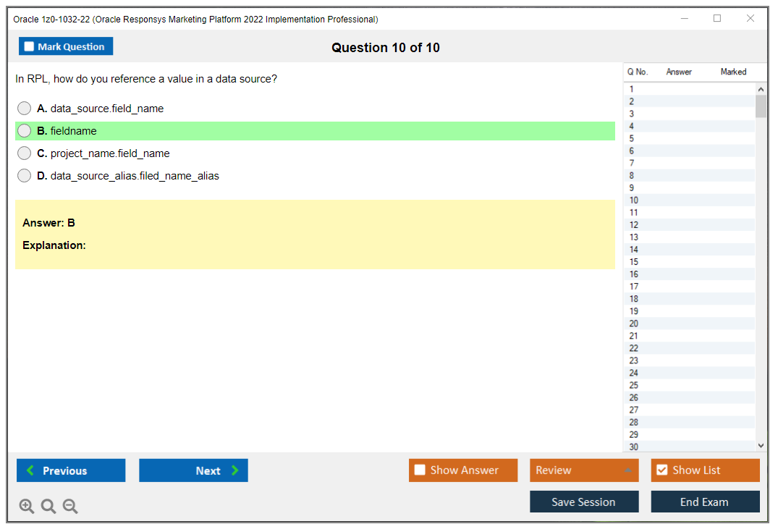This screenshot has width=778, height=532.
Task: Disable the Show List checkbox
Action: [x=661, y=470]
